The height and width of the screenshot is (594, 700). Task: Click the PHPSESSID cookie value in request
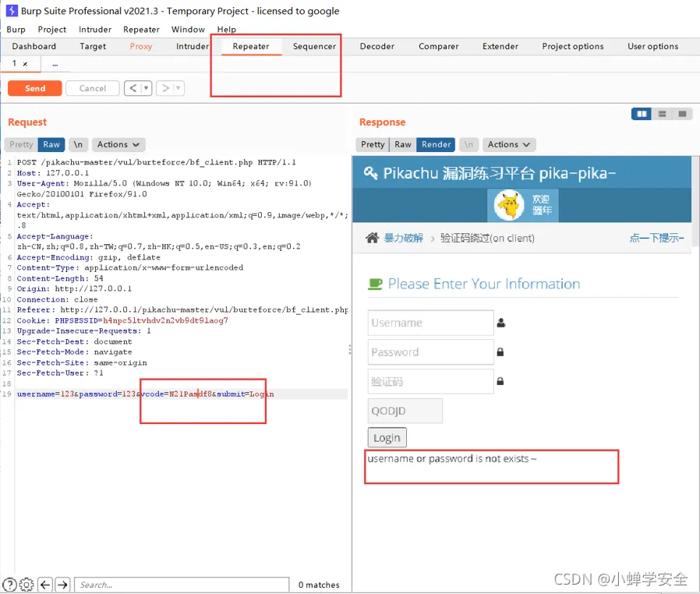[165, 320]
